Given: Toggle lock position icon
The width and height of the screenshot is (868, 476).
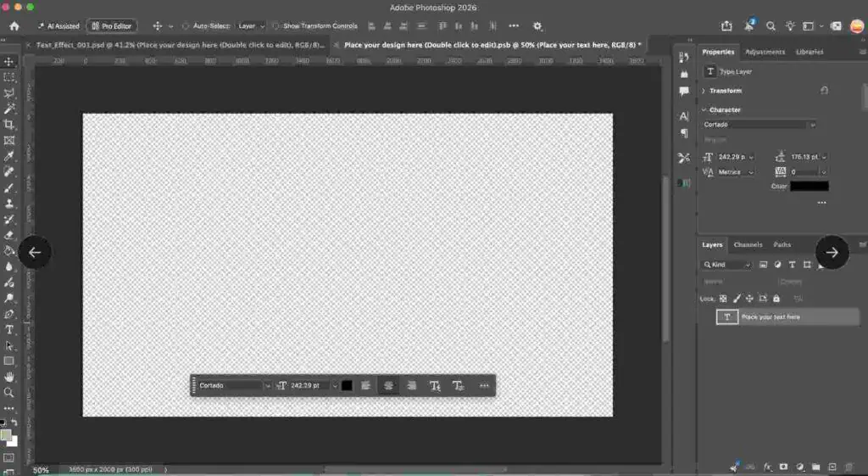Looking at the screenshot, I should point(749,299).
